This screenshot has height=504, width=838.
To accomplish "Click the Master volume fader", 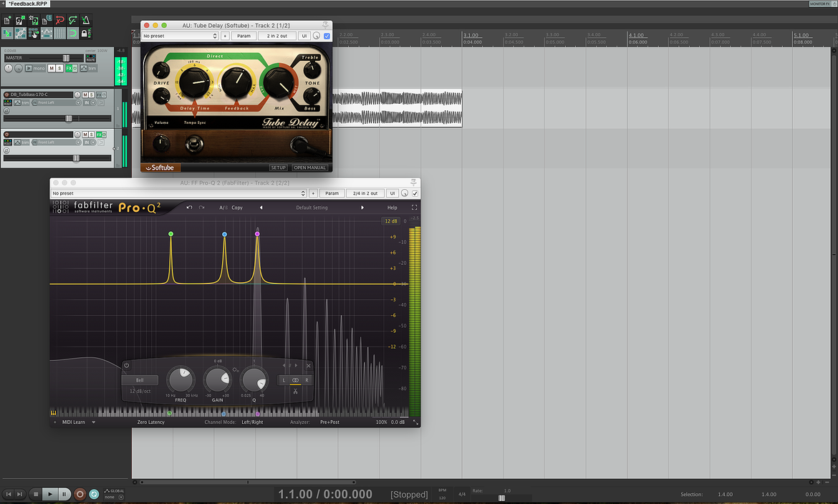I will [67, 58].
